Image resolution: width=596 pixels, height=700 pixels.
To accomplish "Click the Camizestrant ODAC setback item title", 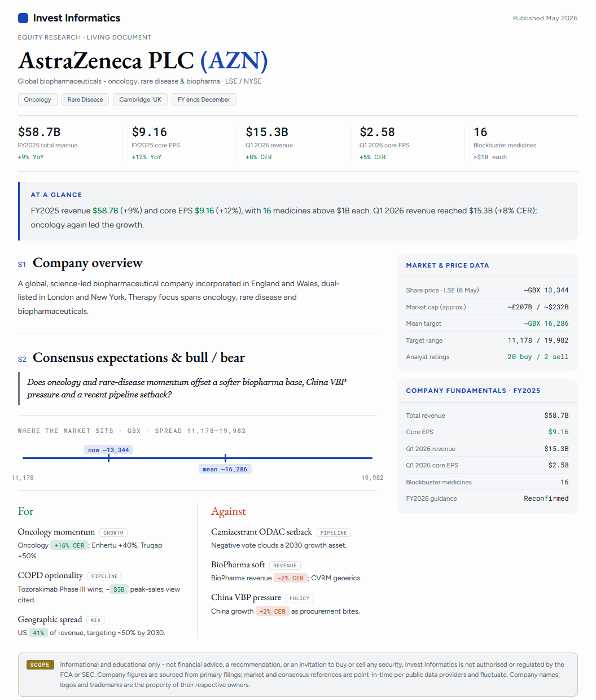I will click(261, 532).
